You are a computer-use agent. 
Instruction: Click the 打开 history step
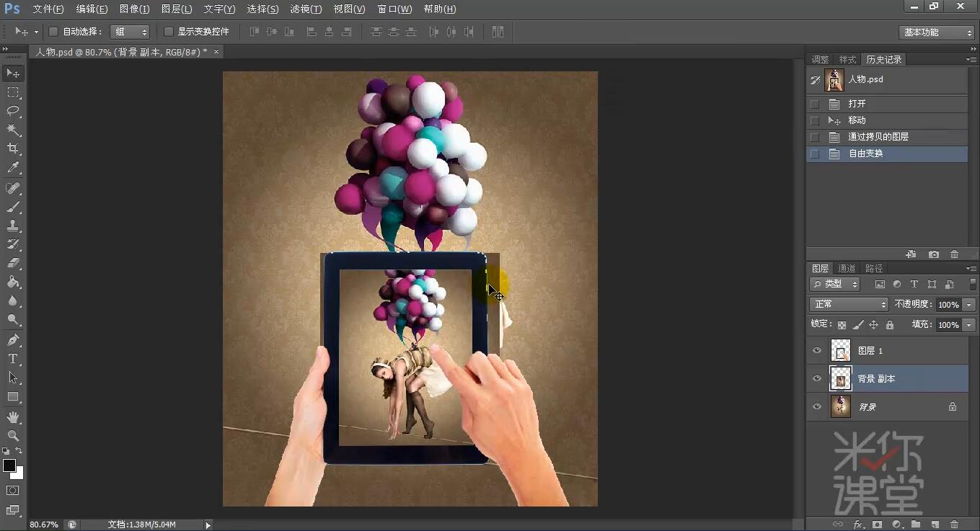point(857,104)
